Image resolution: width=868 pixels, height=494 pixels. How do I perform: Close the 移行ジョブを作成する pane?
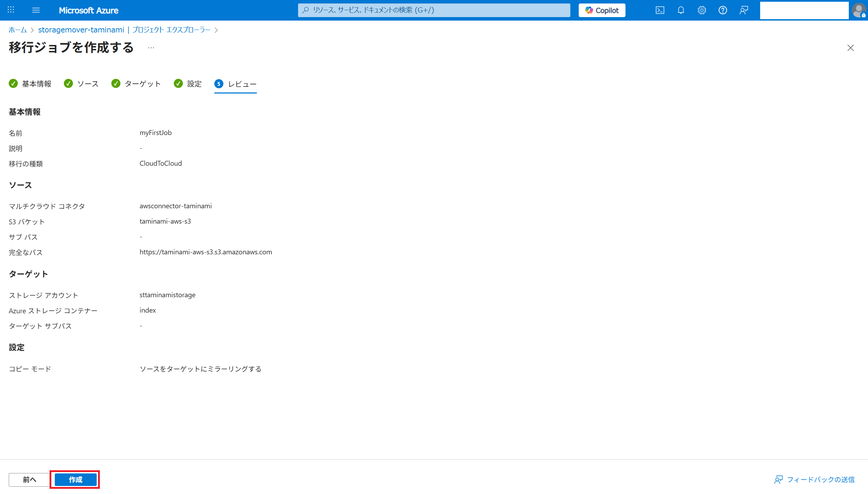[x=851, y=48]
